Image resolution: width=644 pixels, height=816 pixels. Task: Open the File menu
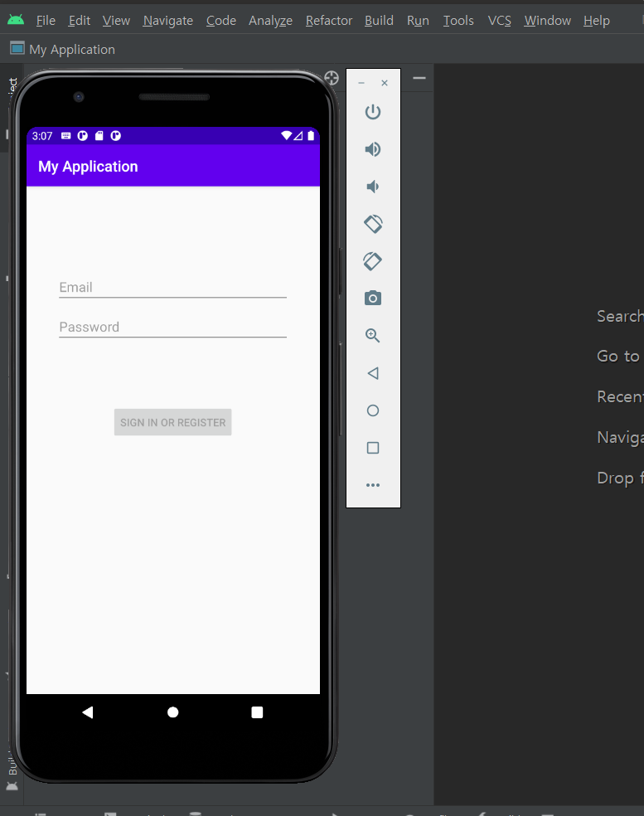[x=46, y=20]
